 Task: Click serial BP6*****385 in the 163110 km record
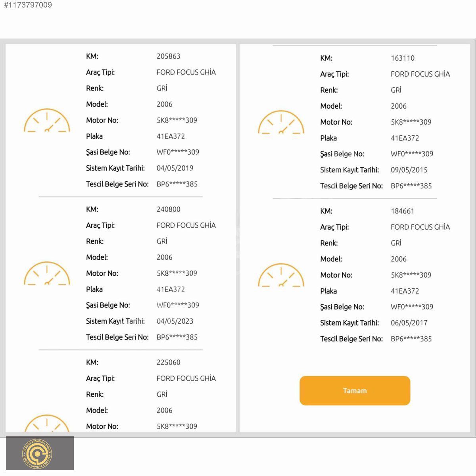tap(411, 186)
